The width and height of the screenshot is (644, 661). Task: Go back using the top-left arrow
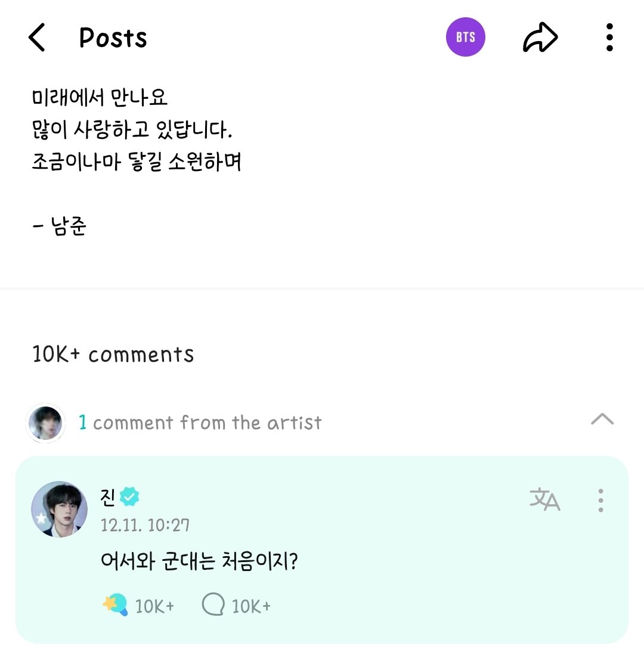tap(37, 38)
